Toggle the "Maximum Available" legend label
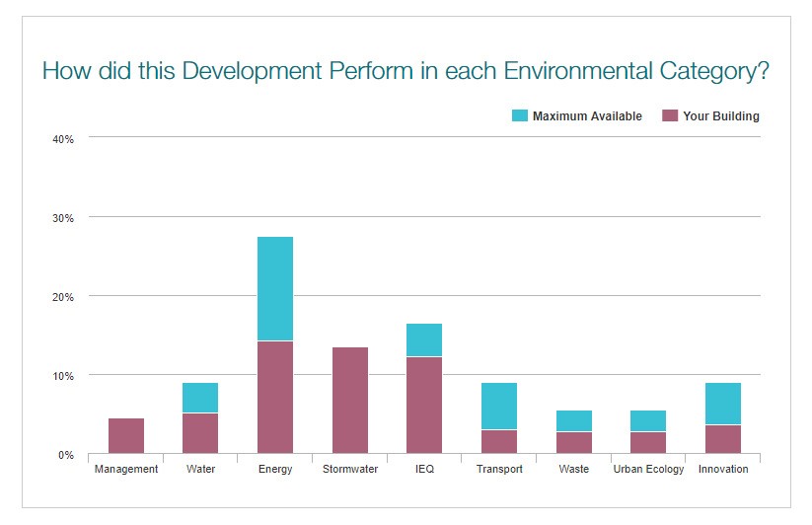 coord(587,116)
